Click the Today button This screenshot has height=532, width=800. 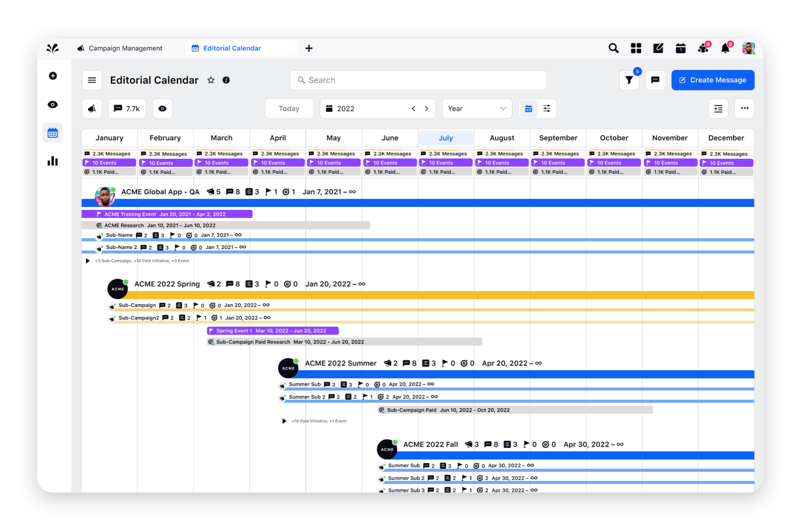click(289, 109)
